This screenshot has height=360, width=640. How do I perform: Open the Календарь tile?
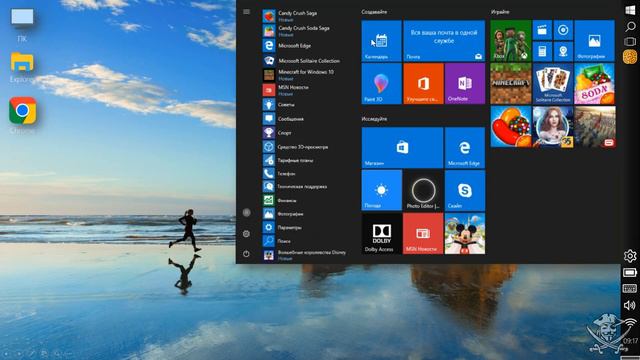click(x=381, y=41)
